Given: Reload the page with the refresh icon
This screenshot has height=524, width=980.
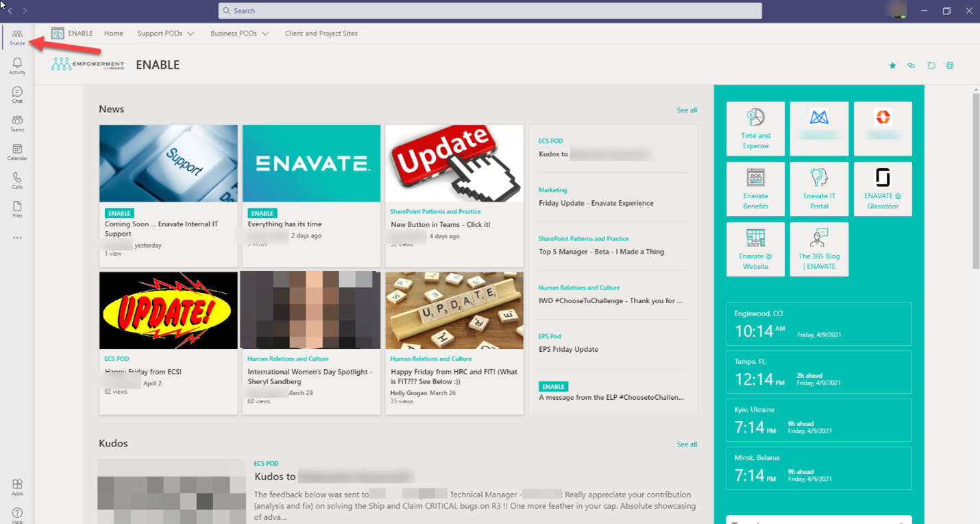Looking at the screenshot, I should tap(931, 66).
